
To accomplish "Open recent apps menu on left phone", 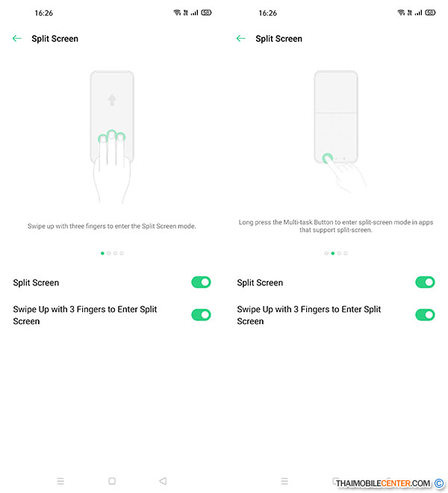I will pyautogui.click(x=60, y=481).
